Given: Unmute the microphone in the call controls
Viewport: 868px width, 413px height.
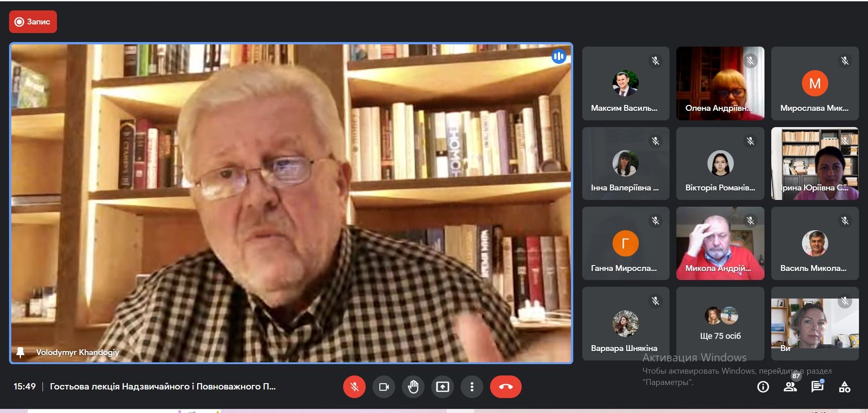Looking at the screenshot, I should click(354, 387).
